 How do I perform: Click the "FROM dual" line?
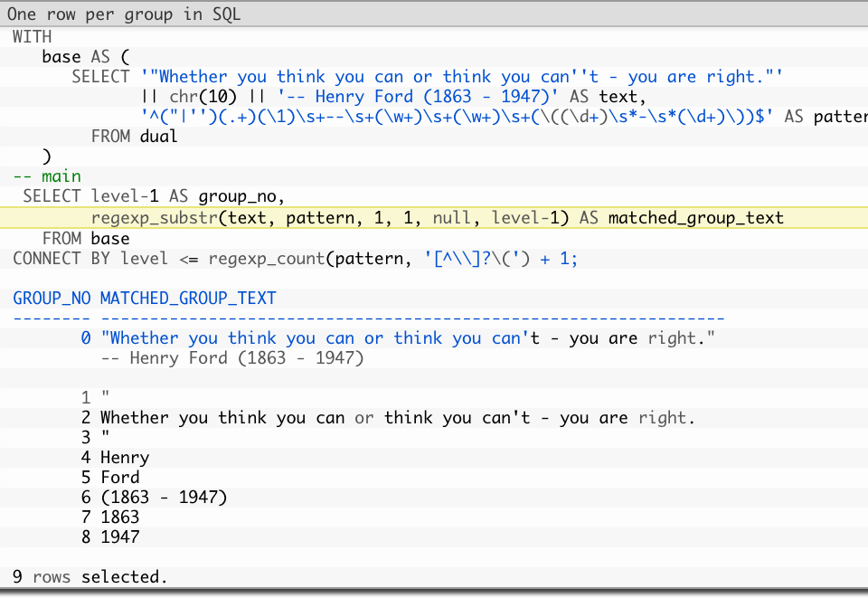coord(133,136)
